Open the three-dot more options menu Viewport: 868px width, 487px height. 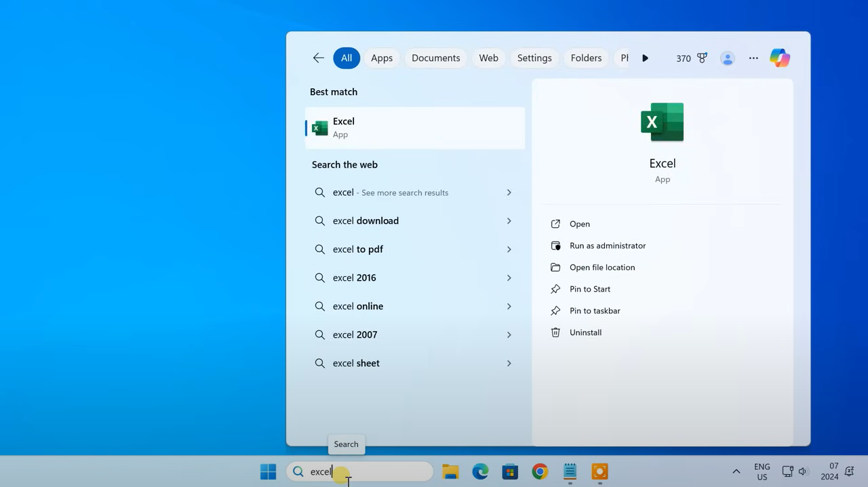pyautogui.click(x=753, y=58)
